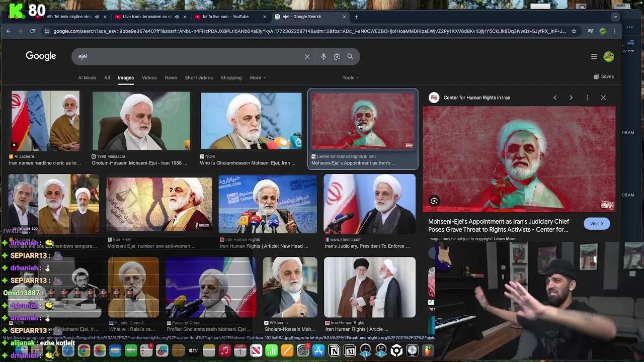This screenshot has height=362, width=644.
Task: Open the Learn More copyright link
Action: pos(505,239)
